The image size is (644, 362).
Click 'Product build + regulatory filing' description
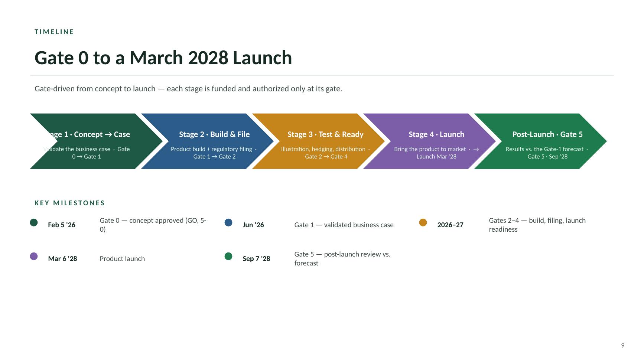(x=214, y=153)
